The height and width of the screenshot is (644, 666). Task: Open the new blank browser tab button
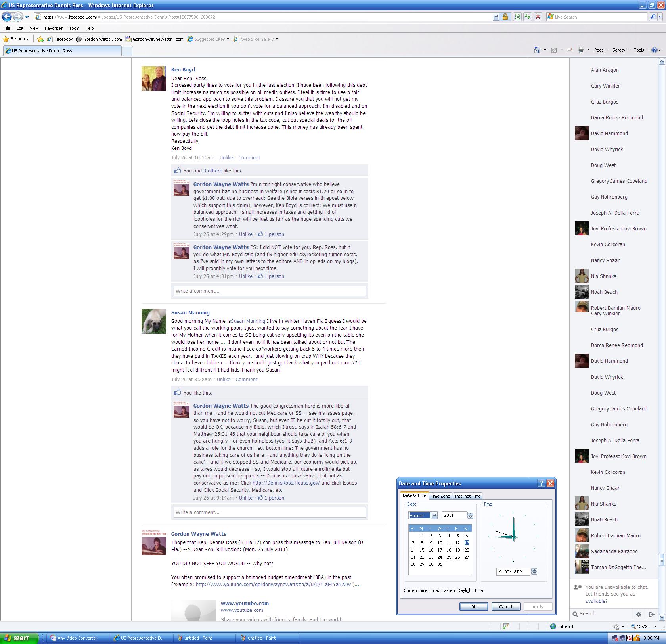(127, 51)
